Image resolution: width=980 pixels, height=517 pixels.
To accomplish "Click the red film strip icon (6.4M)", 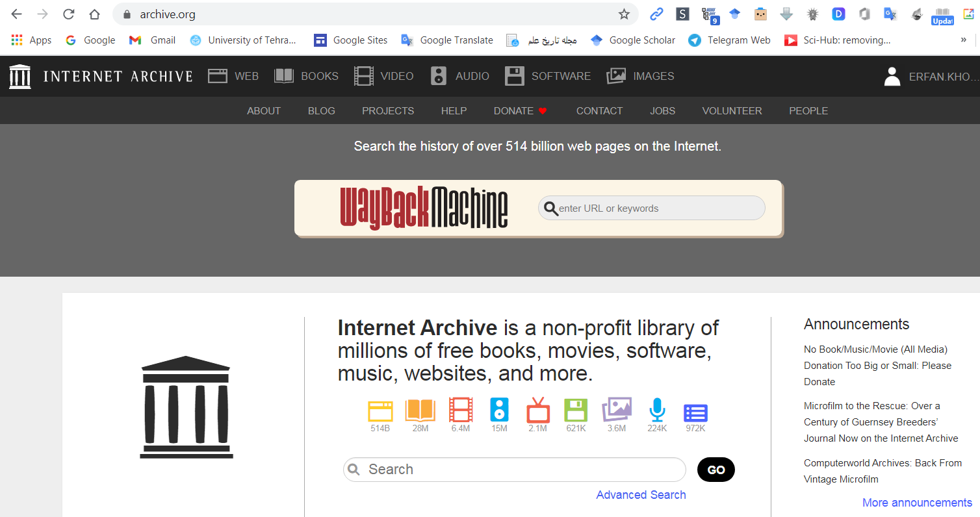I will pyautogui.click(x=461, y=410).
